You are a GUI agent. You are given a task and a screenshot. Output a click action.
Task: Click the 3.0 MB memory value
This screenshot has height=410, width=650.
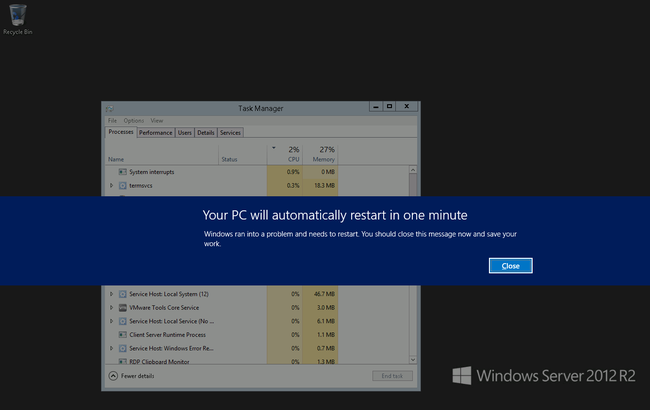click(x=326, y=308)
